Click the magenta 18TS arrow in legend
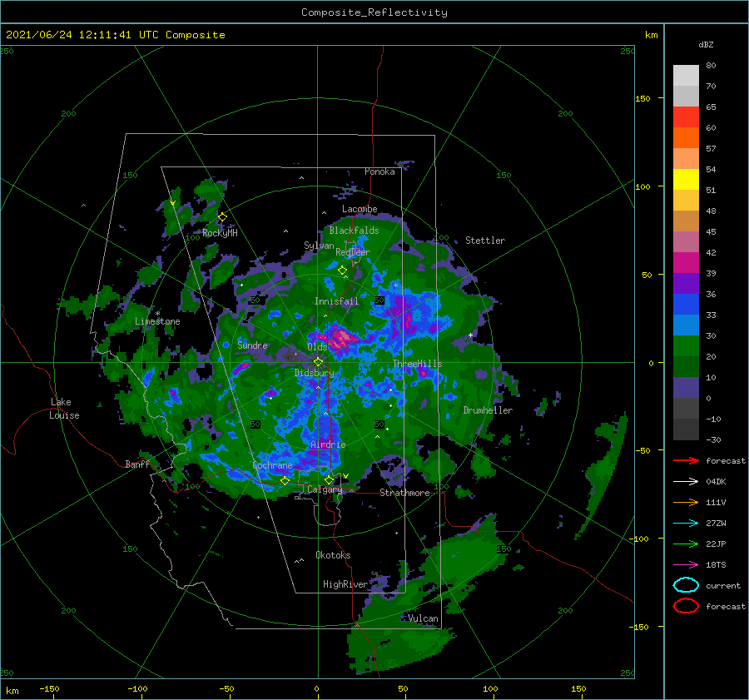Screen dimensions: 749x700 tap(686, 565)
